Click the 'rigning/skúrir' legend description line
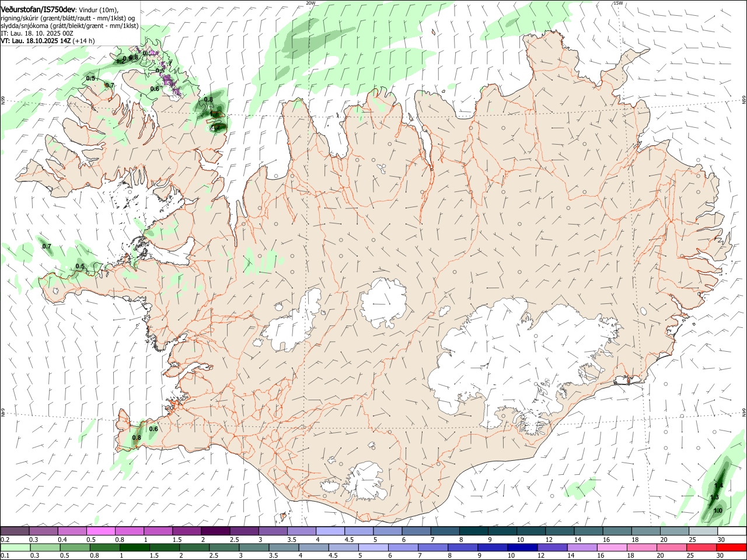The height and width of the screenshot is (560, 747). point(67,18)
